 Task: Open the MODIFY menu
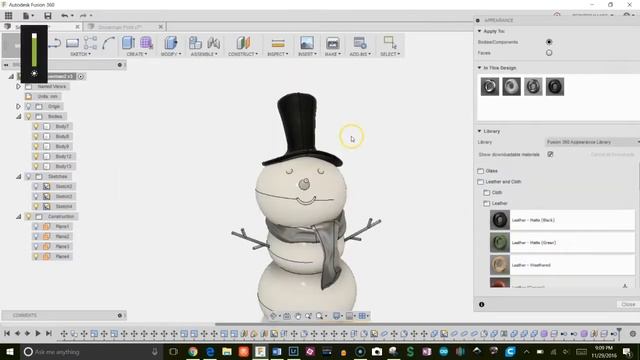[171, 54]
